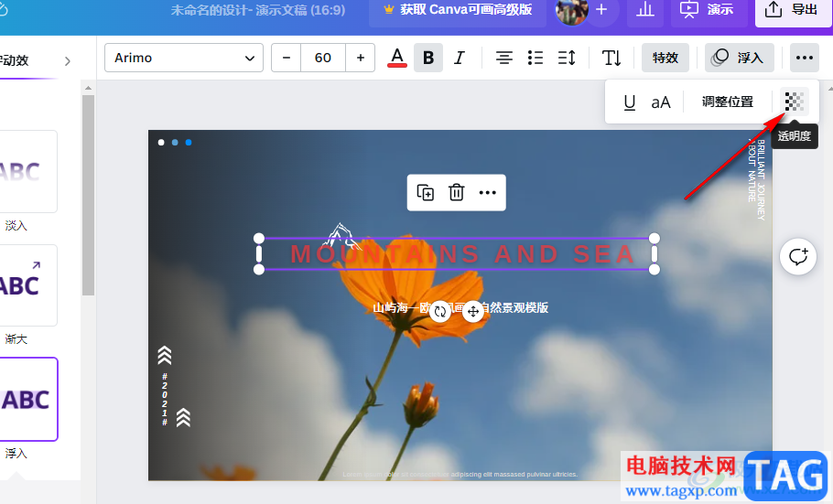Open the 特效 effects panel
Viewport: 833px width, 504px height.
[x=665, y=58]
